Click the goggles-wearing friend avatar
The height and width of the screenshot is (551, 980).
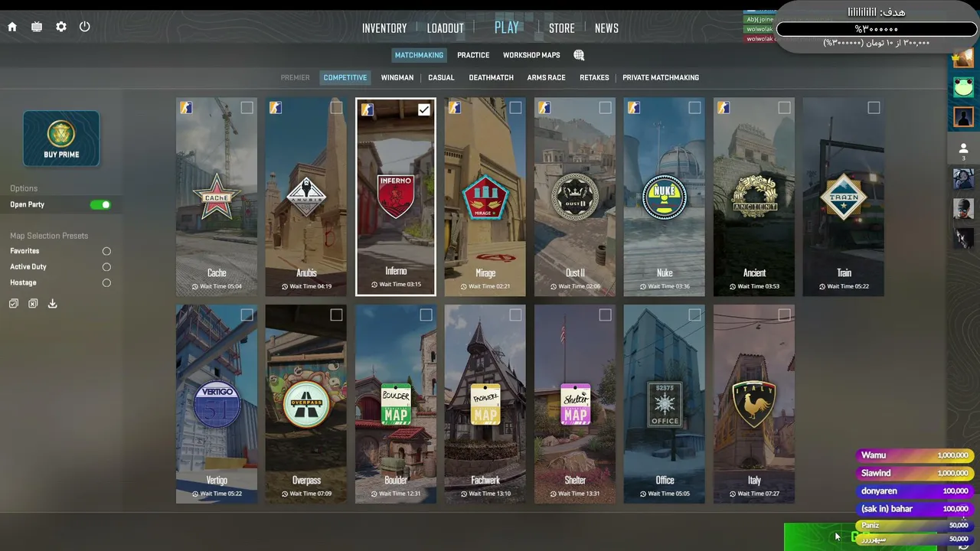point(963,208)
